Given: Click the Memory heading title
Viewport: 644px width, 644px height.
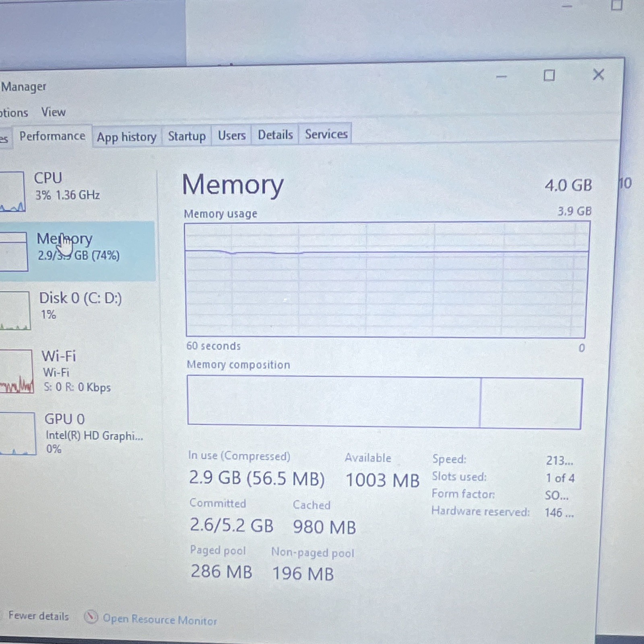Looking at the screenshot, I should pyautogui.click(x=233, y=185).
